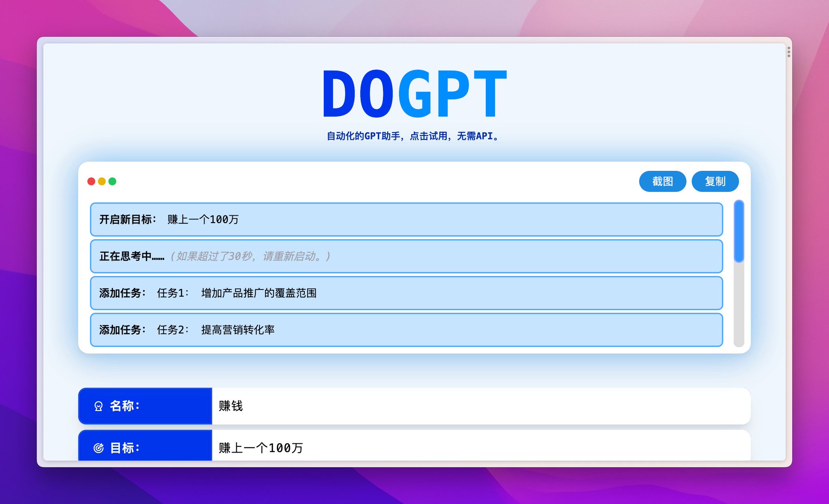Select the green traffic light dot
The height and width of the screenshot is (504, 829).
point(112,182)
